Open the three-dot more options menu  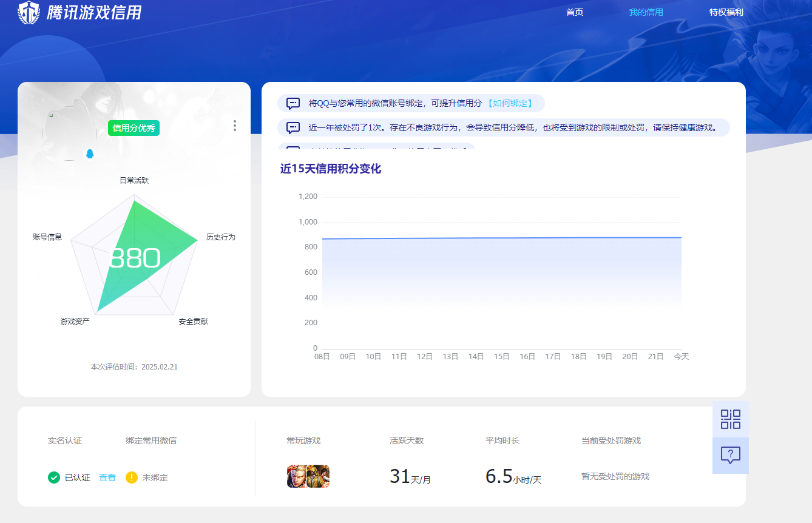click(235, 126)
